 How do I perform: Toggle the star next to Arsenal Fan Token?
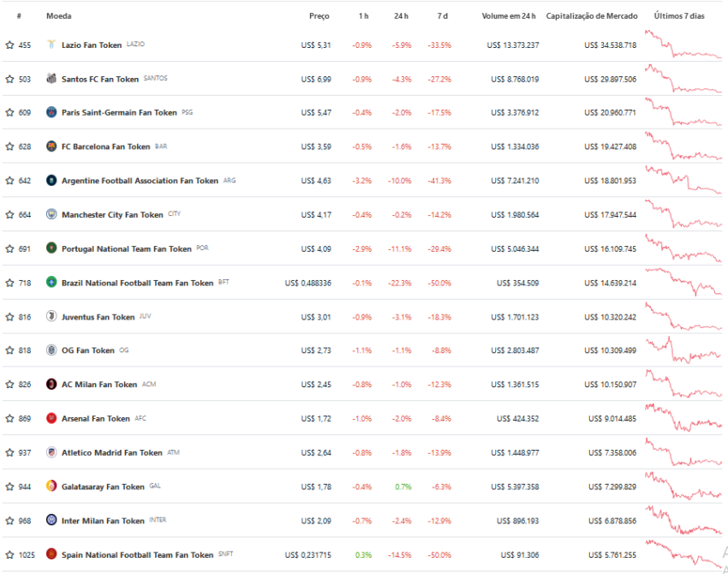pos(9,418)
